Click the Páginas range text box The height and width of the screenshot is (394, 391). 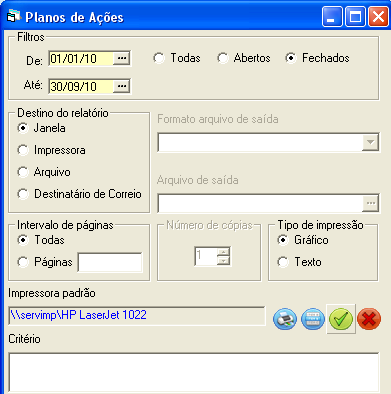coord(110,262)
